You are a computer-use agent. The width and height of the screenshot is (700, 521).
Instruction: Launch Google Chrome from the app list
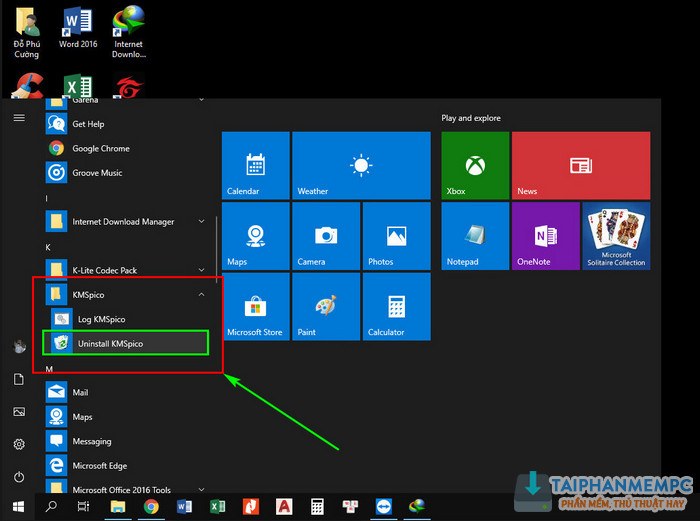(x=125, y=148)
